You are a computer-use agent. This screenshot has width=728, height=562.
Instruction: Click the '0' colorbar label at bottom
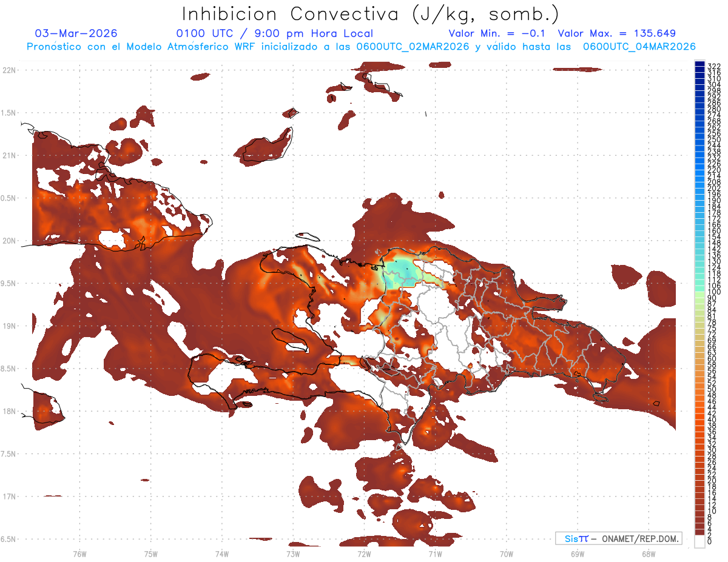[710, 543]
